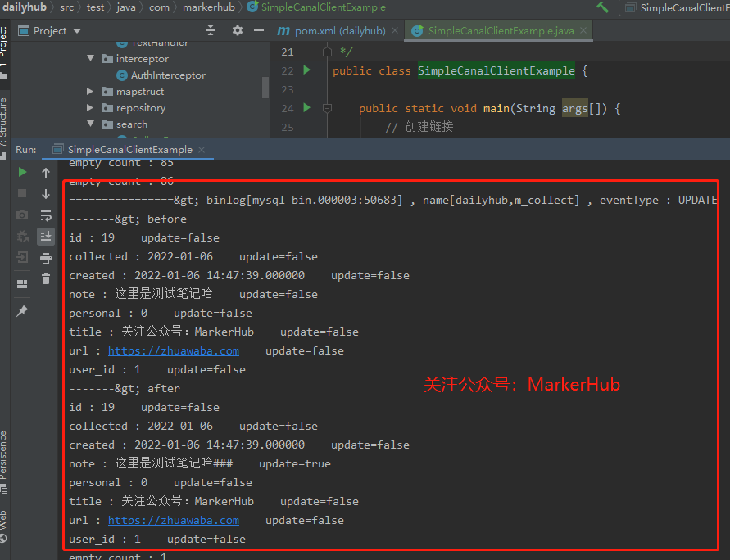Run main method from line 24 gutter arrow
730x560 pixels.
coord(306,108)
